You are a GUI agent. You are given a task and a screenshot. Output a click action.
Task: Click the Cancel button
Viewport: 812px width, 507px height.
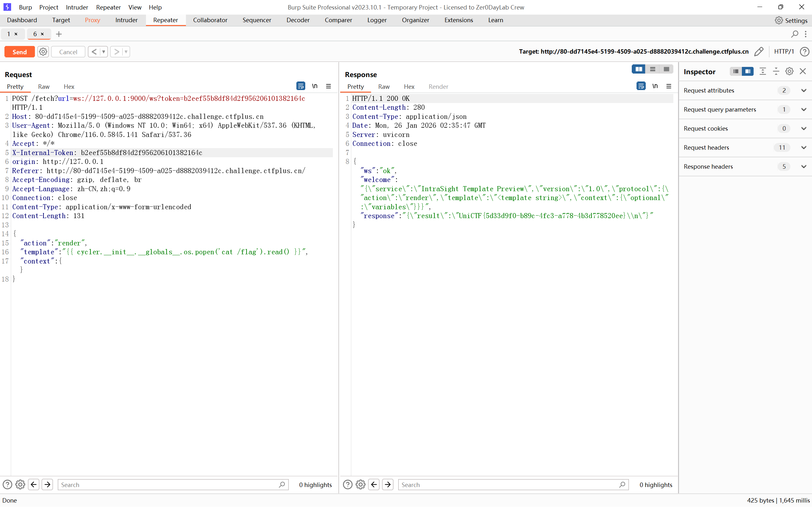68,52
